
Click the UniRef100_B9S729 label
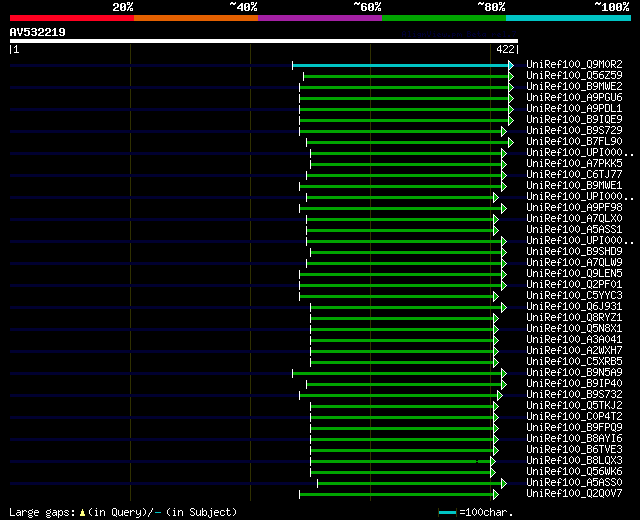coord(574,131)
